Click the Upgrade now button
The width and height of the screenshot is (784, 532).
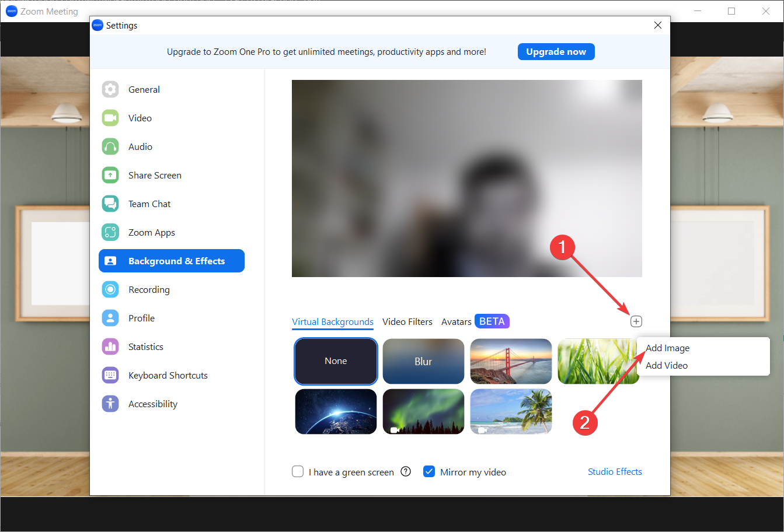pyautogui.click(x=556, y=51)
